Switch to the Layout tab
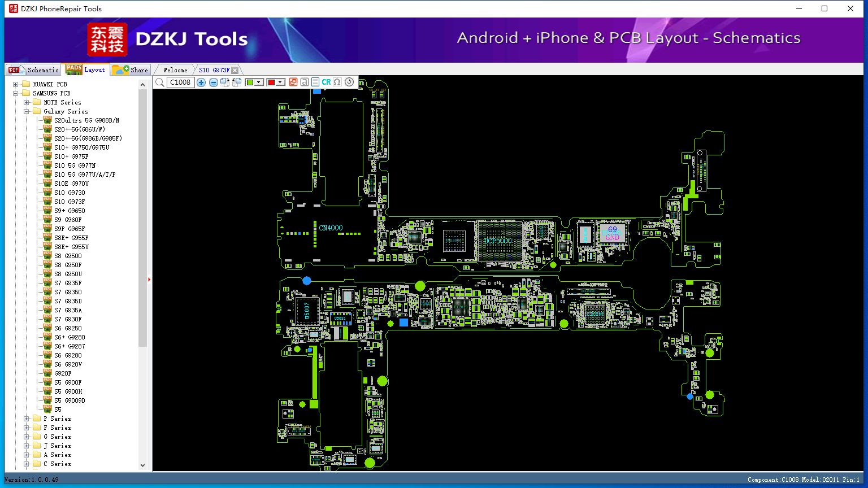This screenshot has width=868, height=488. (86, 69)
